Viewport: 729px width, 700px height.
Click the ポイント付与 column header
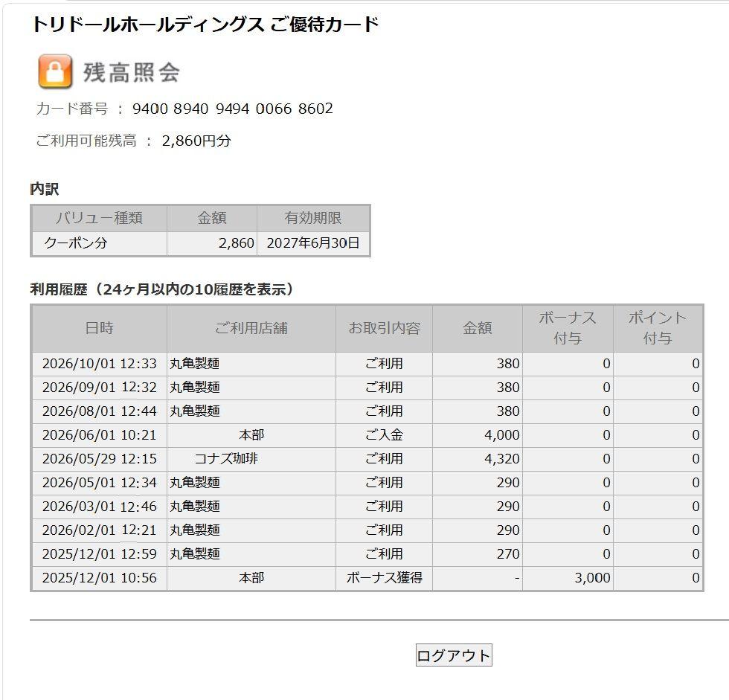coord(658,328)
